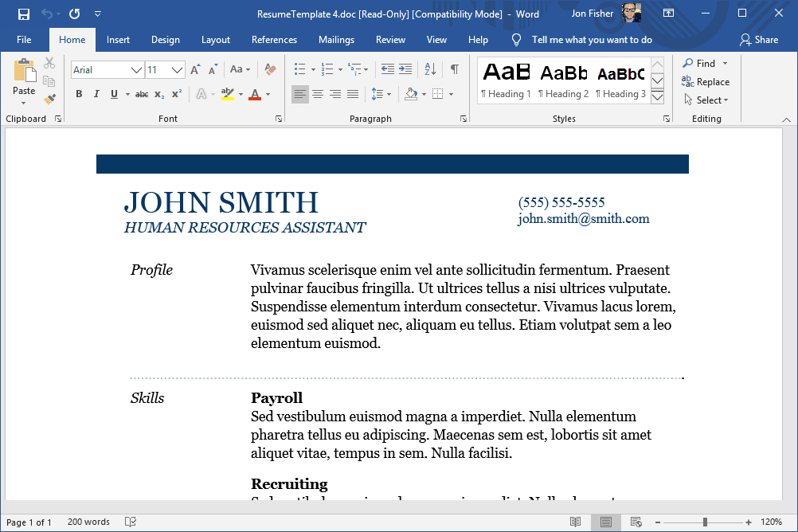This screenshot has width=798, height=532.
Task: Click the Sort A-Z icon
Action: [x=429, y=70]
